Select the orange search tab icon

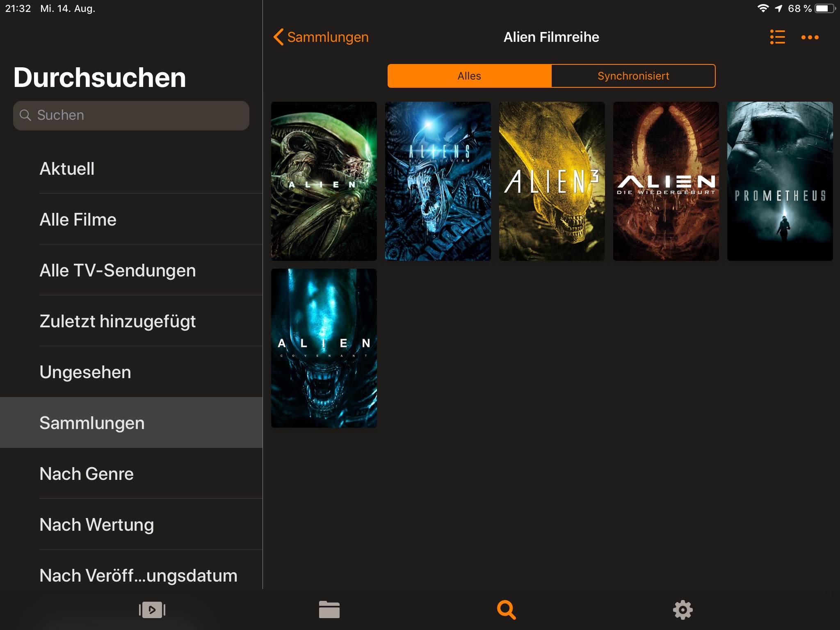click(x=506, y=610)
